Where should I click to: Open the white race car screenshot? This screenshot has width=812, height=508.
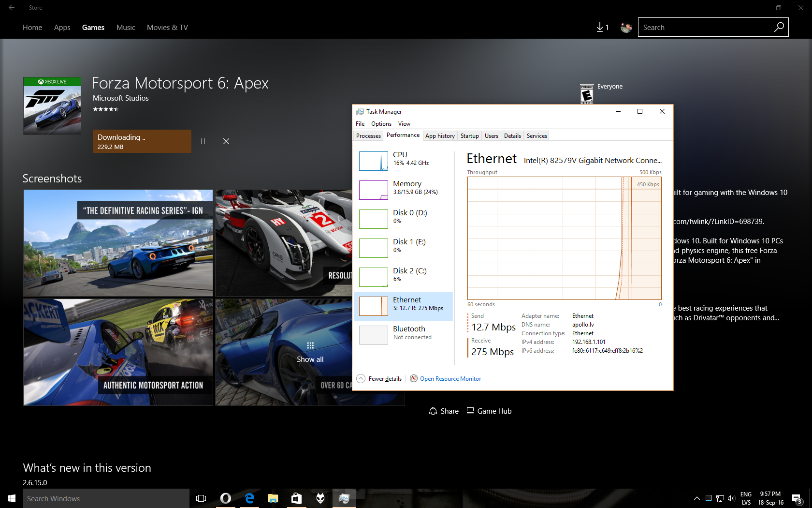[x=284, y=243]
